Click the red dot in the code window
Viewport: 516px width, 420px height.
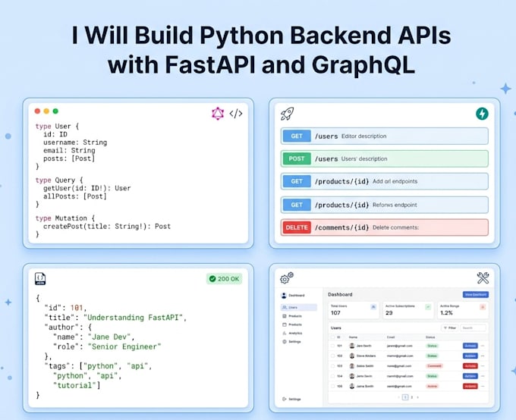(37, 111)
